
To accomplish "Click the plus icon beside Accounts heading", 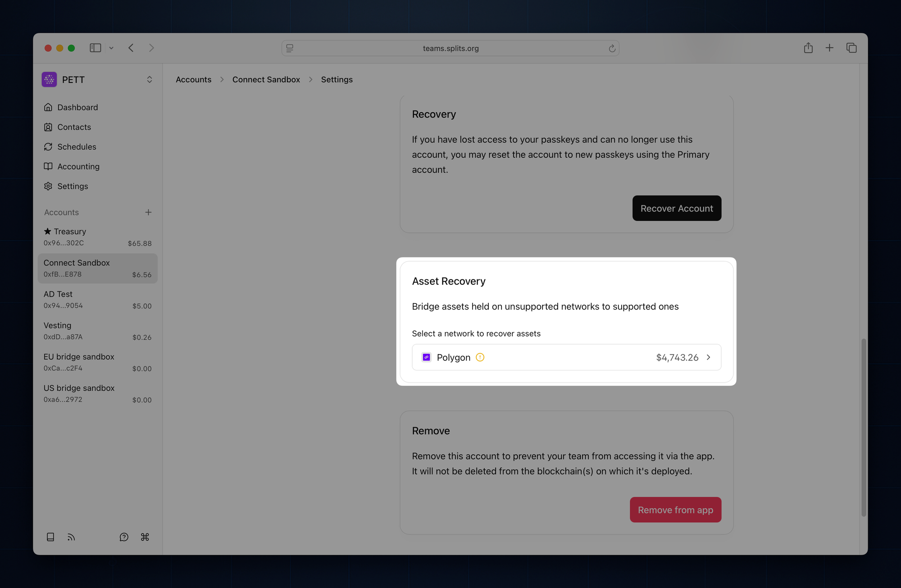I will click(x=148, y=212).
